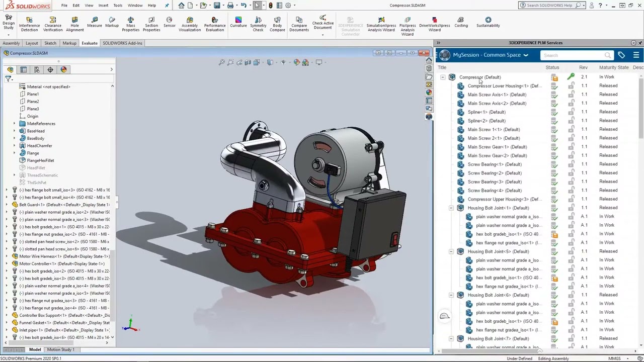Toggle lock on Spline<1> row
This screenshot has height=362, width=644.
click(x=571, y=112)
